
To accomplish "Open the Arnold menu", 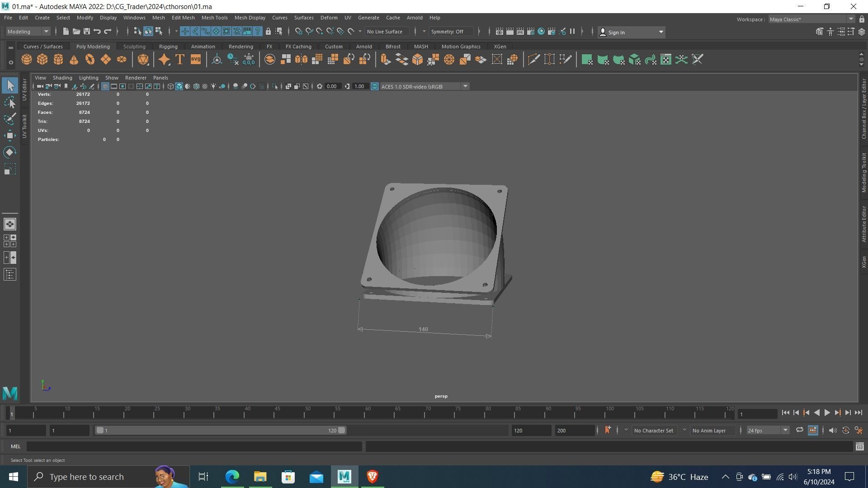I will (x=415, y=18).
